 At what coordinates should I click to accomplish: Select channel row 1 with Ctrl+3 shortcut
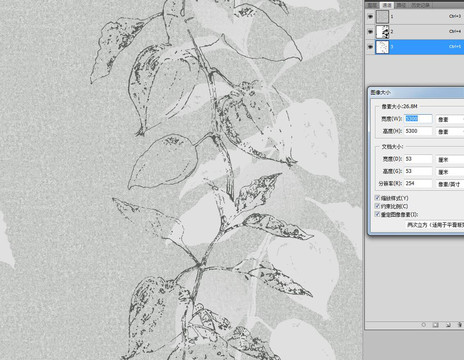(x=414, y=16)
